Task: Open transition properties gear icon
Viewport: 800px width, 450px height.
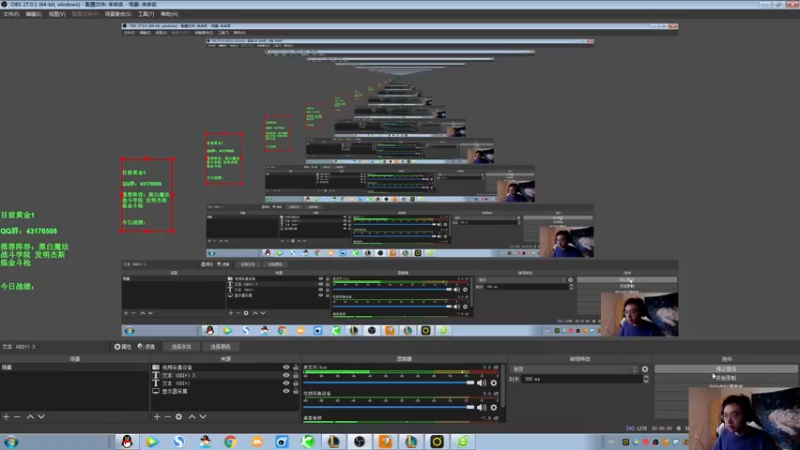Action: 645,369
